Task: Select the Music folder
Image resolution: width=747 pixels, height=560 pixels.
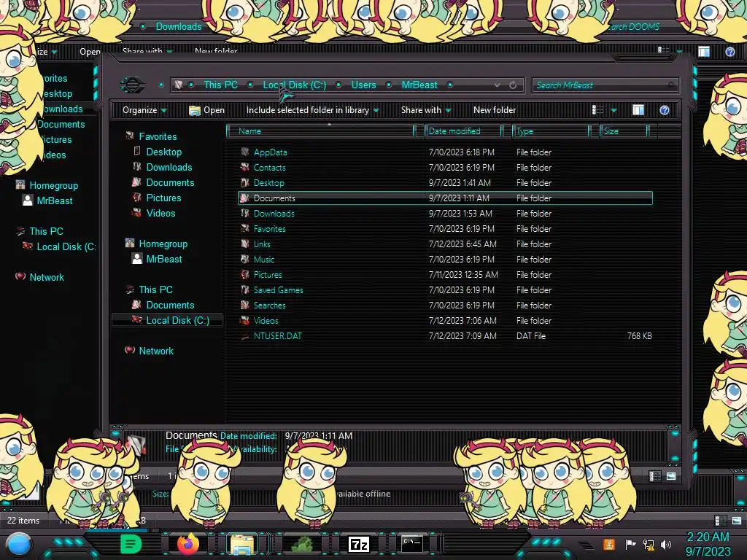Action: [264, 260]
